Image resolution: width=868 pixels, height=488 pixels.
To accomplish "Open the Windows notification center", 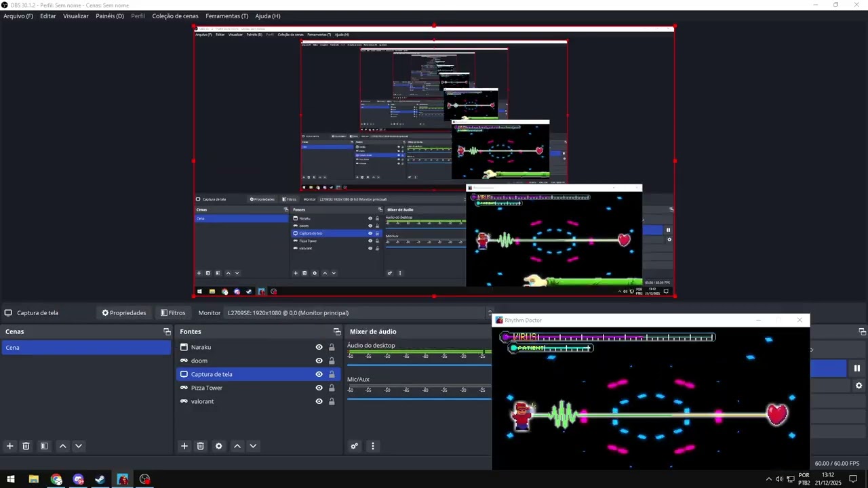I will pyautogui.click(x=853, y=479).
